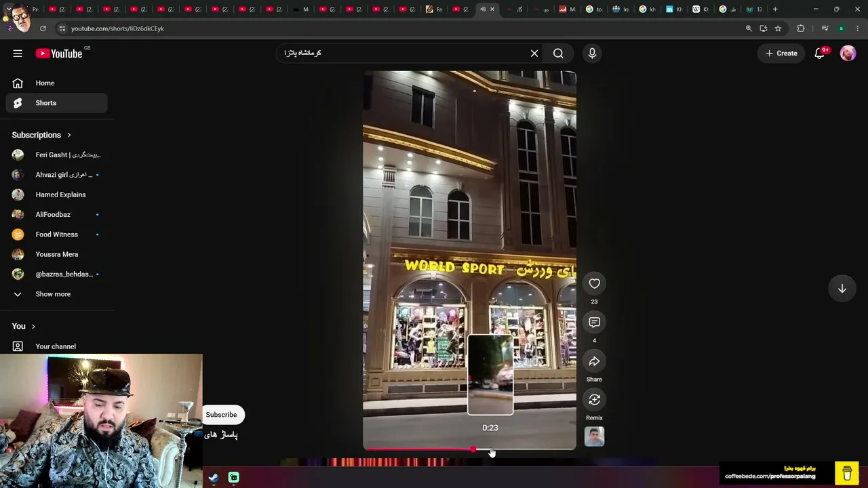Expand the Subscriptions section
Viewport: 868px width, 488px height.
41,135
